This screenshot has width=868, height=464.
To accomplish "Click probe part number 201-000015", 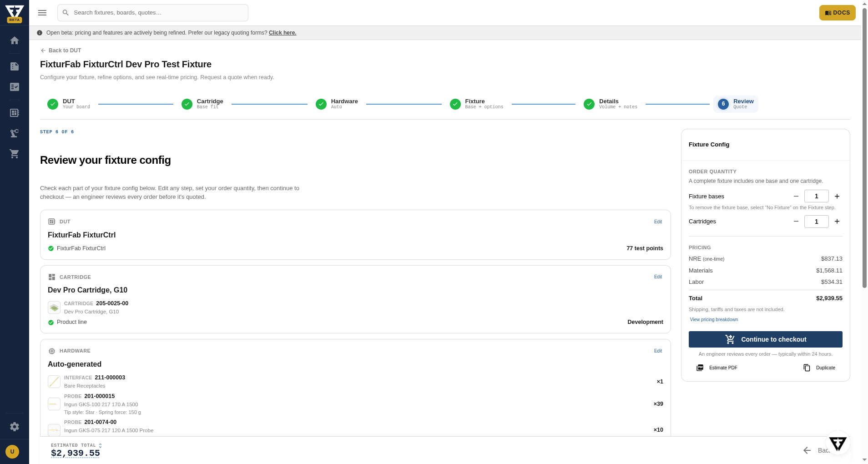I will (99, 396).
